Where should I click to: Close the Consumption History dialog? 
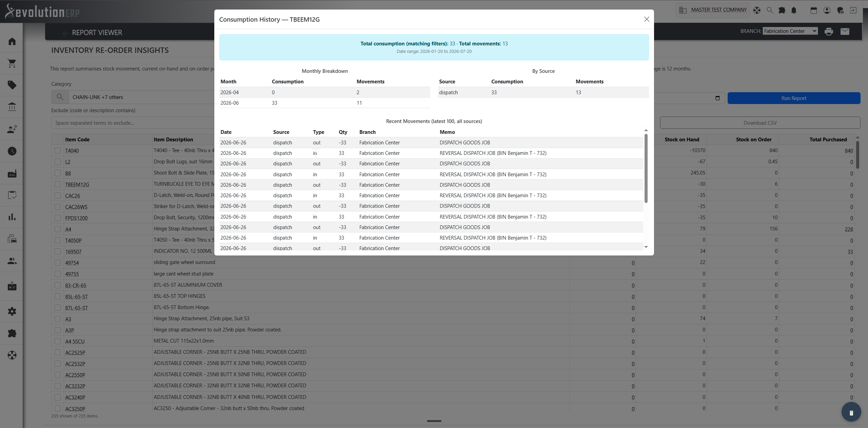(647, 19)
